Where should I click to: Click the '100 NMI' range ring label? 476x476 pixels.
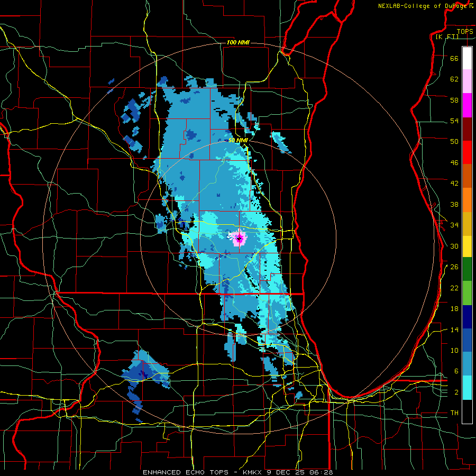tap(238, 42)
